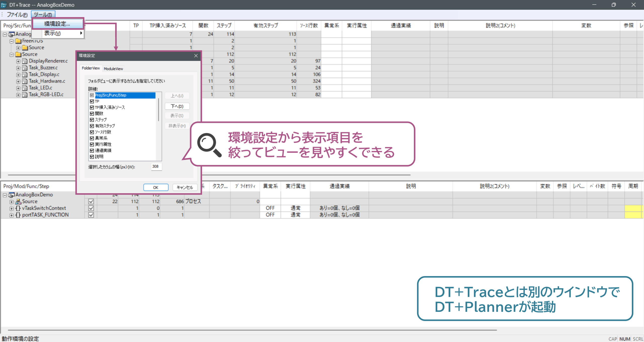The image size is (644, 342).
Task: Click the DisplayRenderer.c file icon
Action: coord(25,61)
